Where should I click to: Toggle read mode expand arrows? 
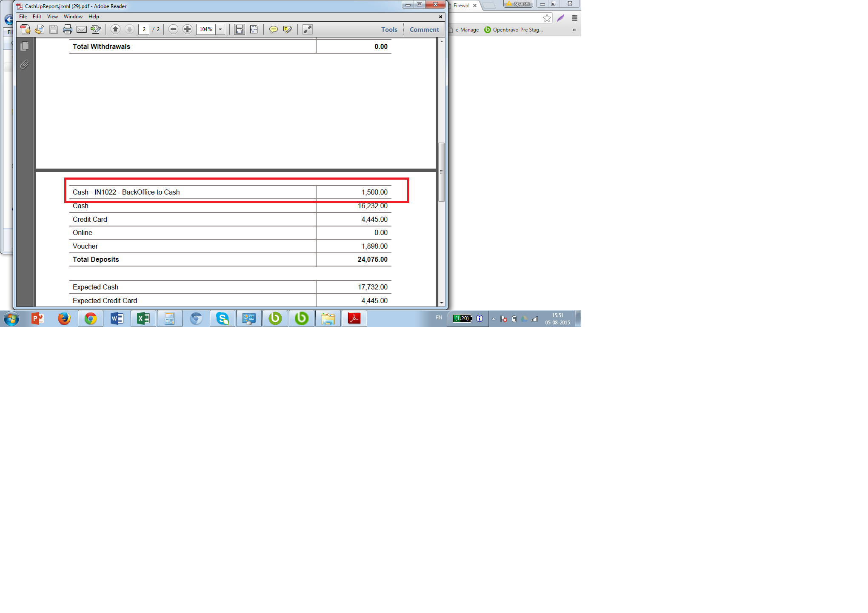[x=307, y=29]
